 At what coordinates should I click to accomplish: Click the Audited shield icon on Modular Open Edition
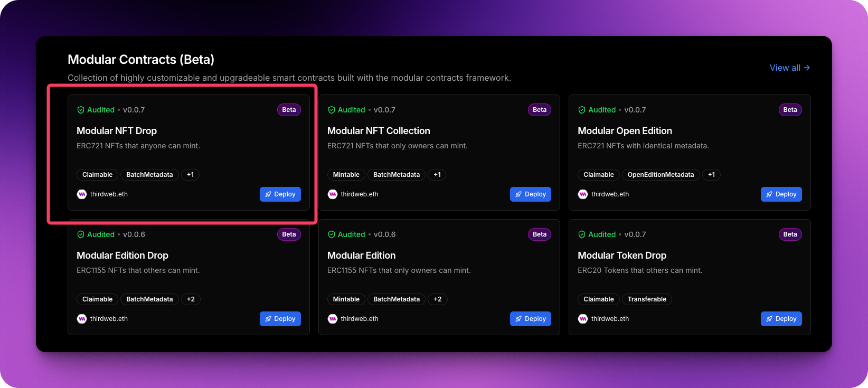[x=582, y=110]
